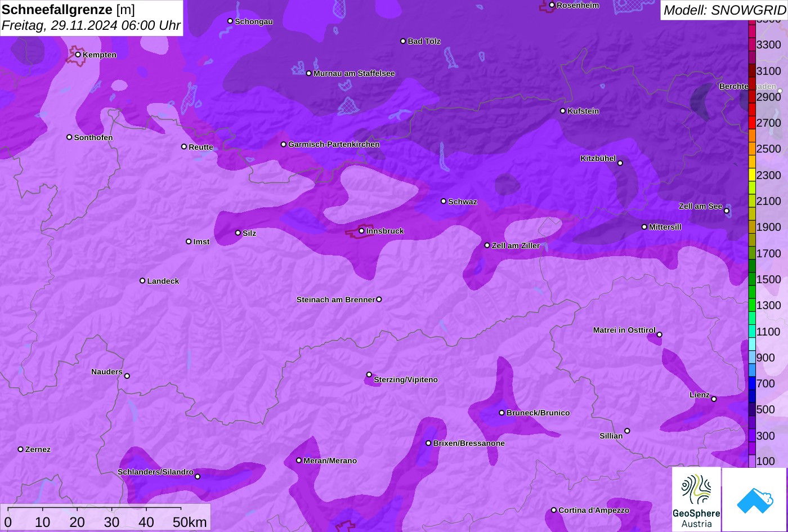Click the green 1500 legend swatch
Image resolution: width=788 pixels, height=532 pixels.
(x=752, y=279)
